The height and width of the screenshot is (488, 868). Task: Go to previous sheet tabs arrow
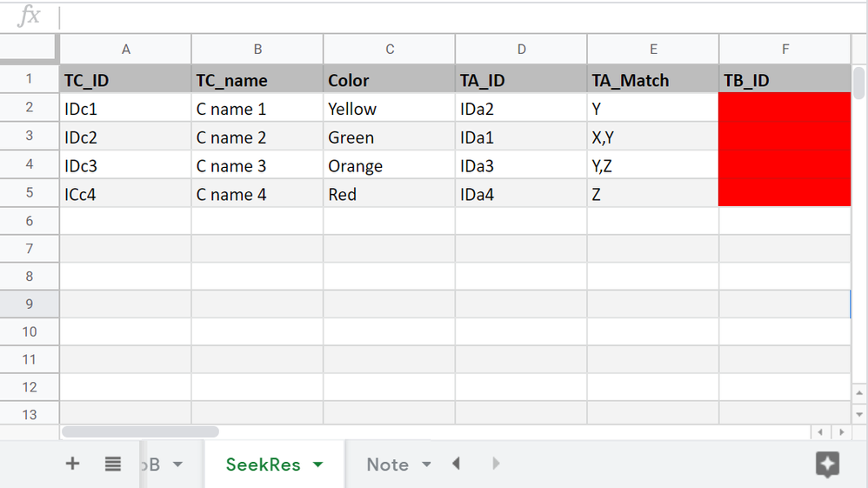point(456,464)
